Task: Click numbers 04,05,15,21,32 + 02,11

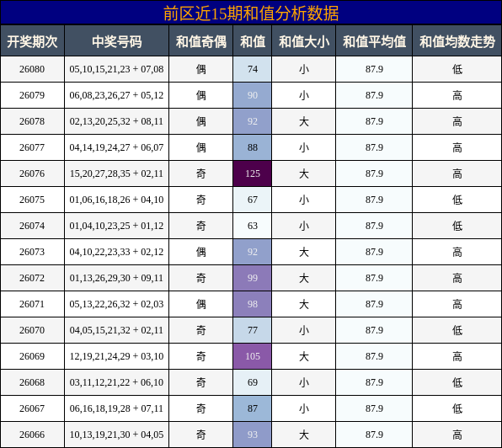Action: click(116, 330)
